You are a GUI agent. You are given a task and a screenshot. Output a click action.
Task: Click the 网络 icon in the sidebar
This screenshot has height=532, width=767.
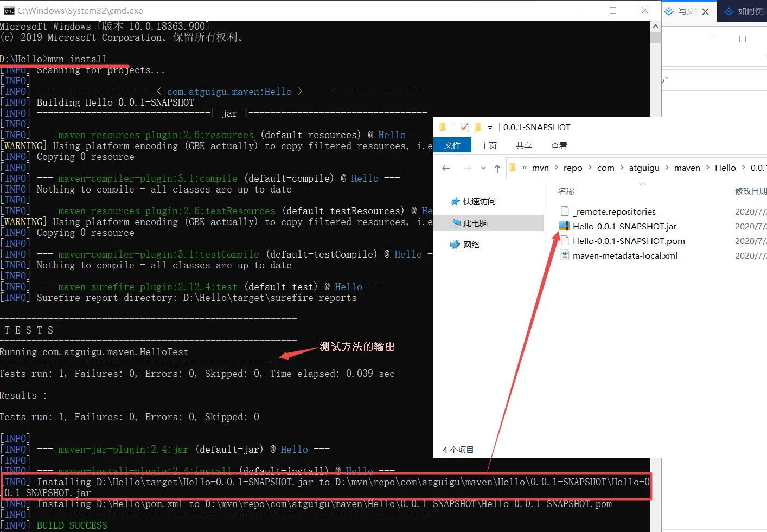coord(455,244)
